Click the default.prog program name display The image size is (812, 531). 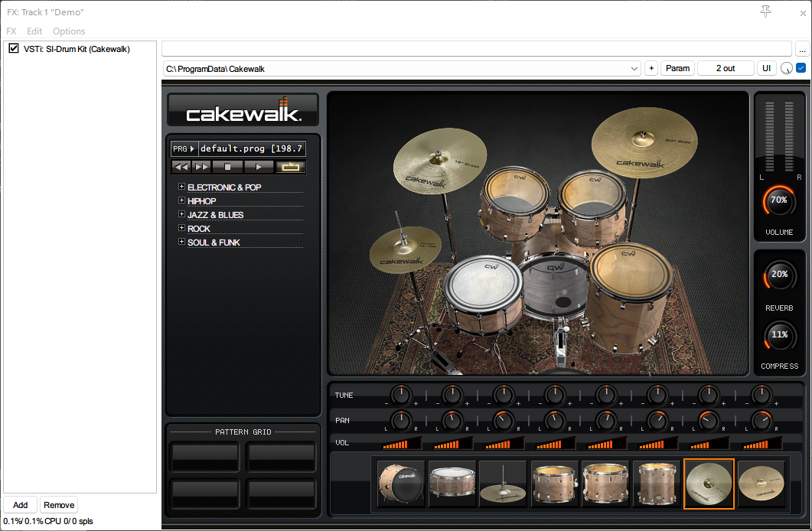pyautogui.click(x=252, y=149)
